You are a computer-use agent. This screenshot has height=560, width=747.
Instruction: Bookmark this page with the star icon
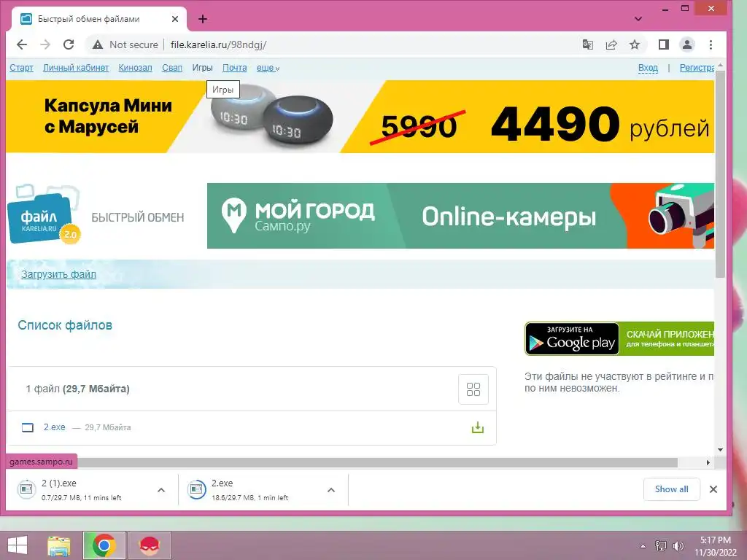click(635, 44)
